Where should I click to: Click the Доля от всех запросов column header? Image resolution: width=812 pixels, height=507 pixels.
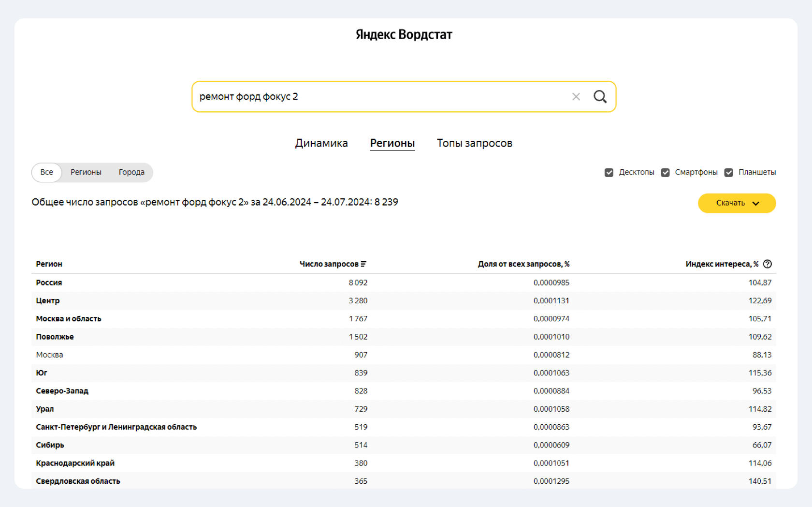pyautogui.click(x=523, y=264)
